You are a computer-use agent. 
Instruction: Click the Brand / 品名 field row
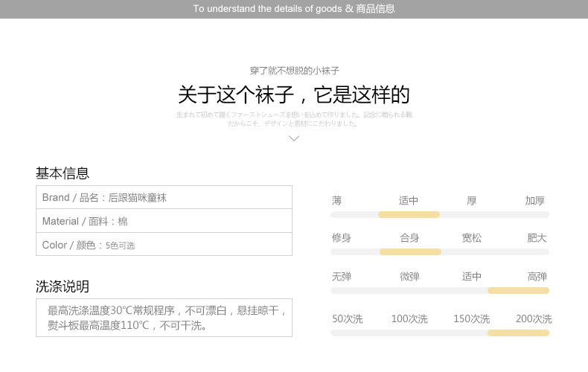pyautogui.click(x=164, y=198)
